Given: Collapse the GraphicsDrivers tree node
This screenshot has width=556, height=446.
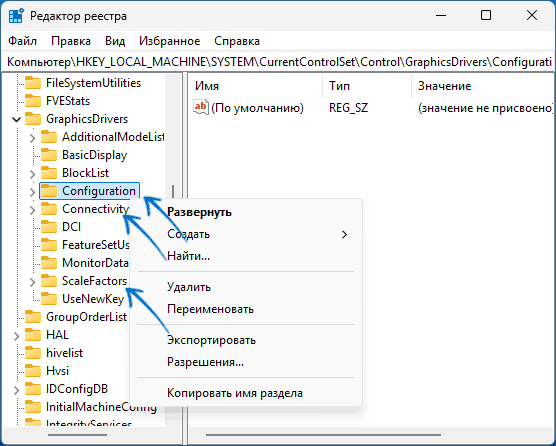Looking at the screenshot, I should (16, 119).
